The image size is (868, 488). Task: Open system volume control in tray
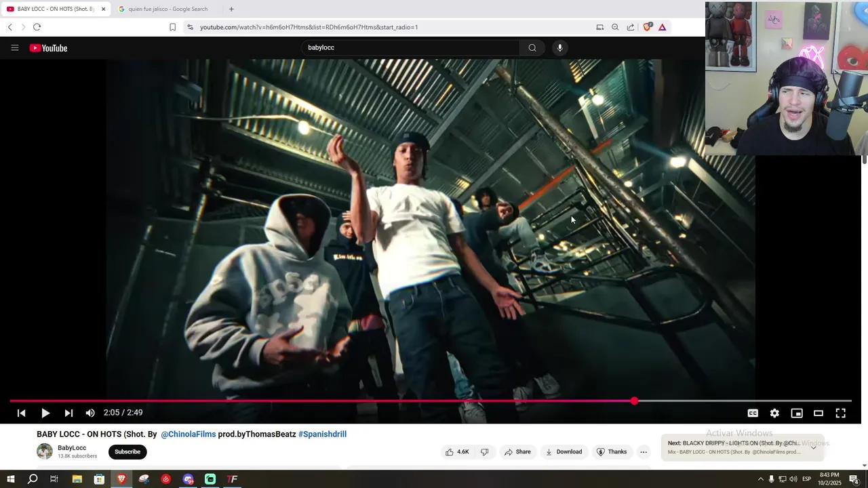click(x=793, y=479)
